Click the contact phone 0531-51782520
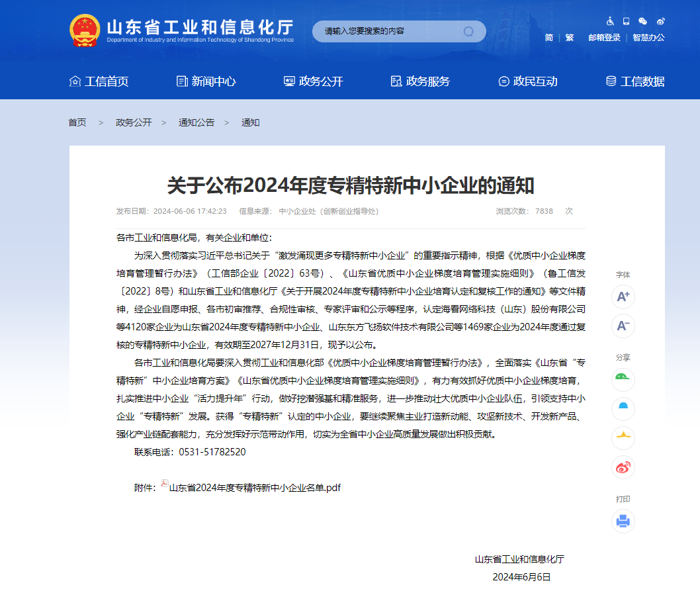 pyautogui.click(x=212, y=452)
